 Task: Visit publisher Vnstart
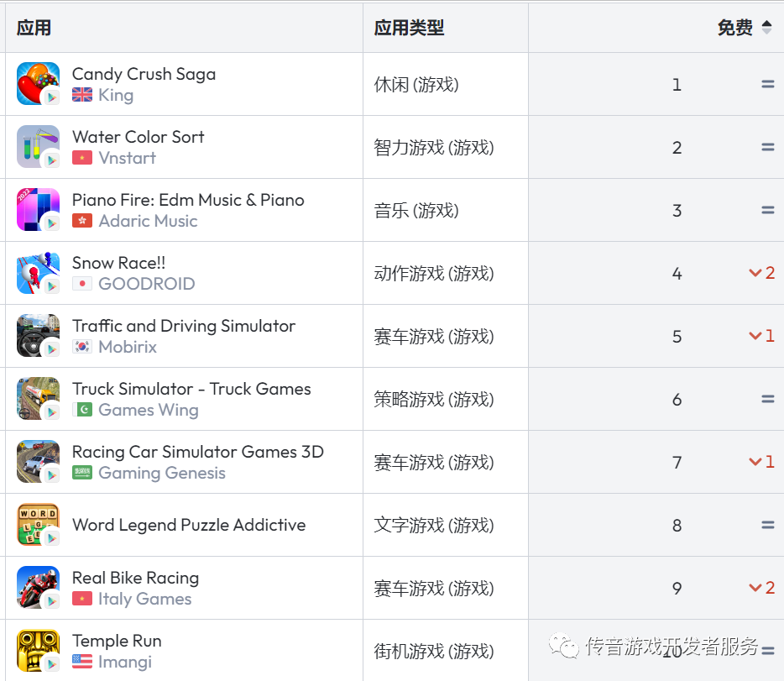pyautogui.click(x=128, y=158)
